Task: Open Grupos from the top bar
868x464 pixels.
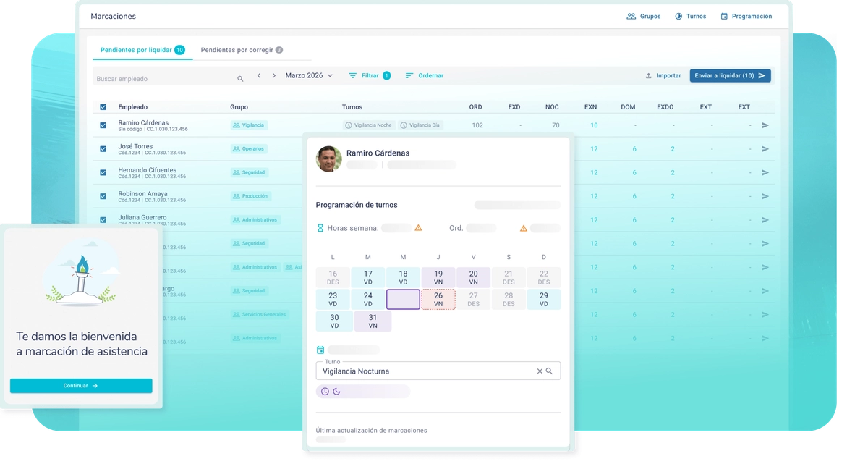Action: click(643, 16)
